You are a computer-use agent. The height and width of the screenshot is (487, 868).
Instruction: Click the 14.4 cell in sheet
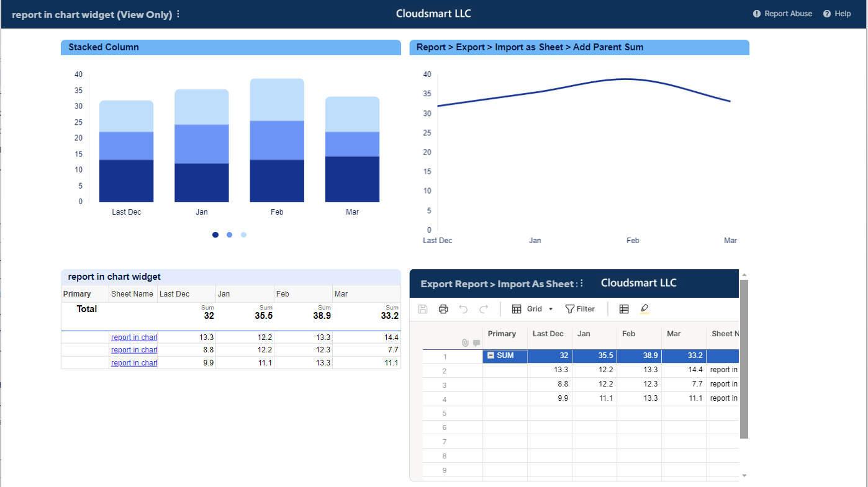click(x=684, y=370)
